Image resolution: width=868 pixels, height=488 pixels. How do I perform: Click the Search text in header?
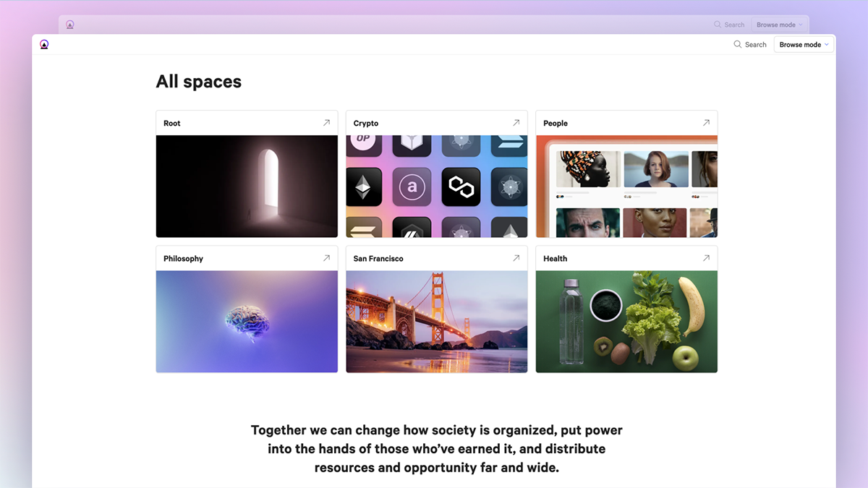pyautogui.click(x=755, y=45)
